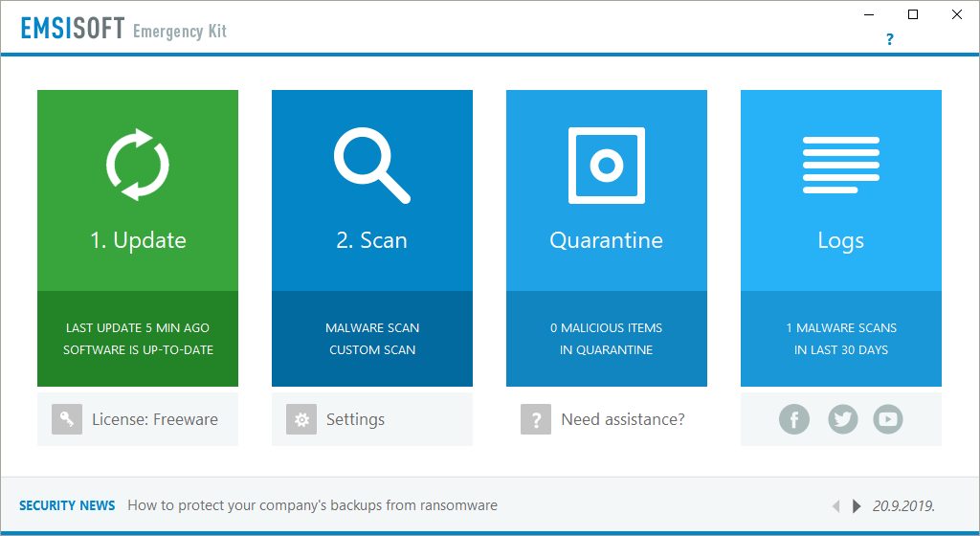This screenshot has width=980, height=536.
Task: Open Emsisoft YouTube channel icon
Action: pyautogui.click(x=888, y=419)
